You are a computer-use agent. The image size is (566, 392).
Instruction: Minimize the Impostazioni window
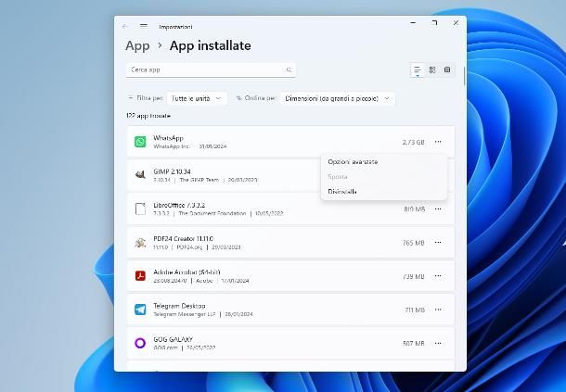[413, 23]
